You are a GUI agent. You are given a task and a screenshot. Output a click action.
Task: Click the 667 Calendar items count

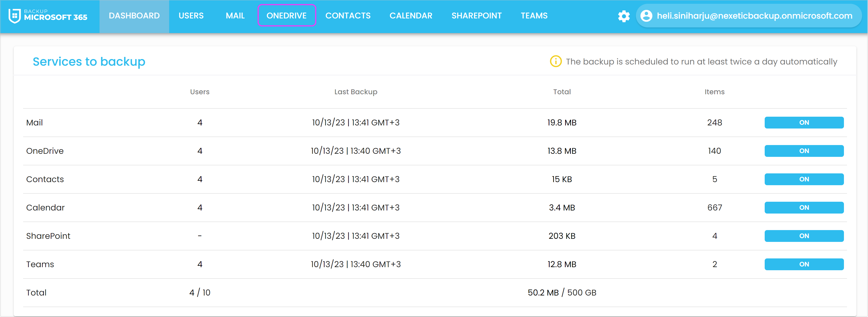[x=715, y=208]
